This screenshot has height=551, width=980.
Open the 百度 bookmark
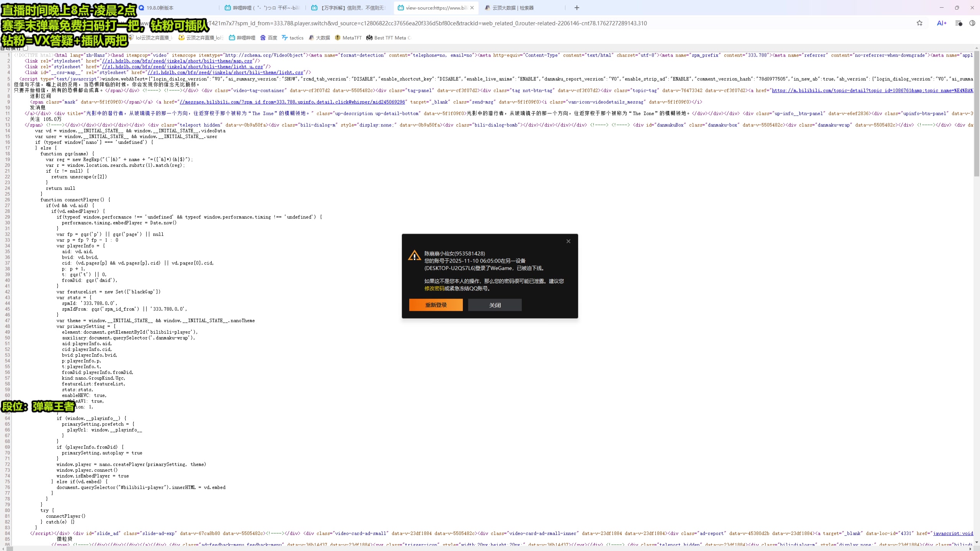point(269,38)
